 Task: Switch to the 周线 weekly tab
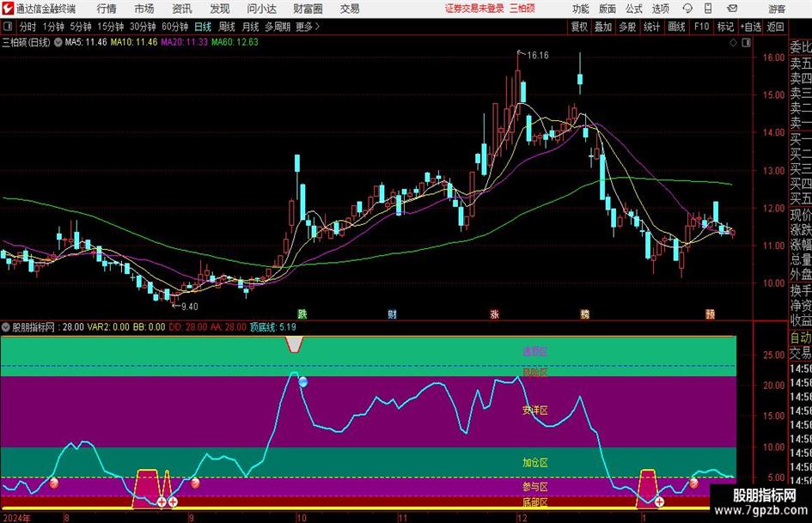[x=227, y=27]
